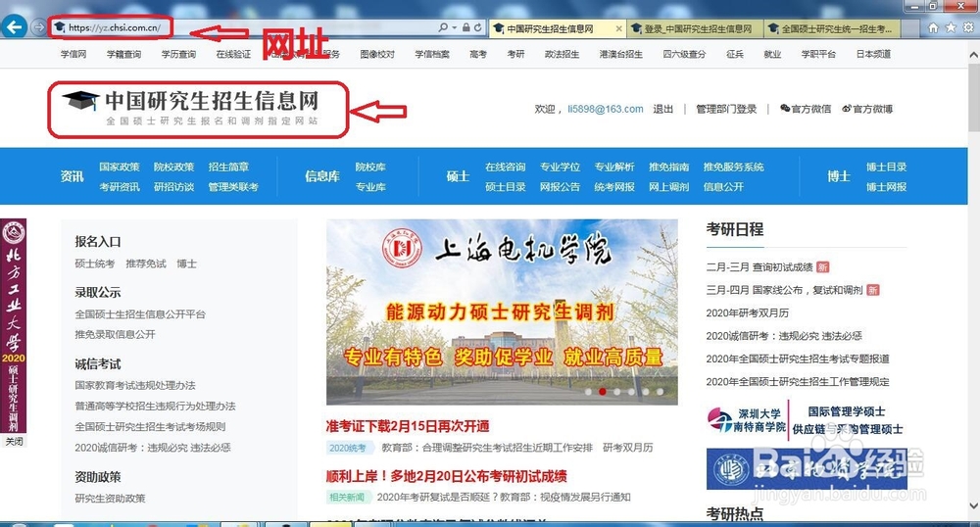Open 学信网 in the top navigation
The width and height of the screenshot is (980, 527).
pos(73,54)
